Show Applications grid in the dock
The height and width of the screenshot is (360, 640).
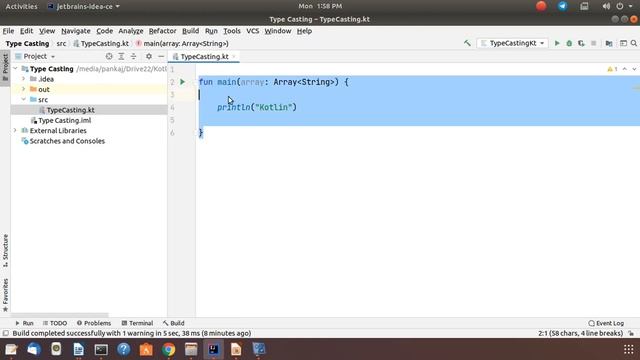coord(629,349)
